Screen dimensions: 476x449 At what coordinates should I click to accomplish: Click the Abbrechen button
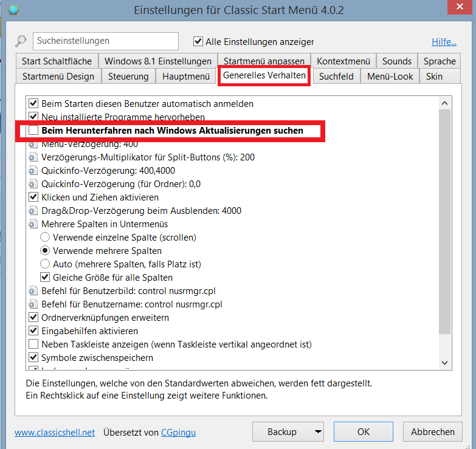(433, 432)
